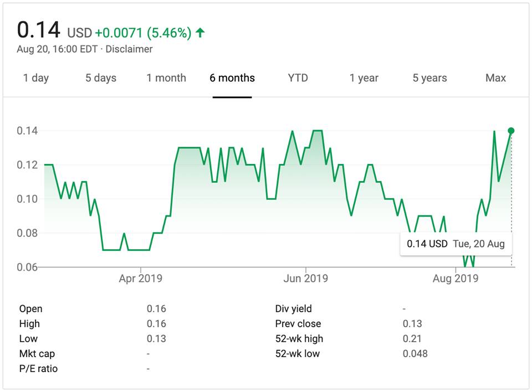Viewport: 532px width, 392px height.
Task: Select the Max time range
Action: pos(495,78)
